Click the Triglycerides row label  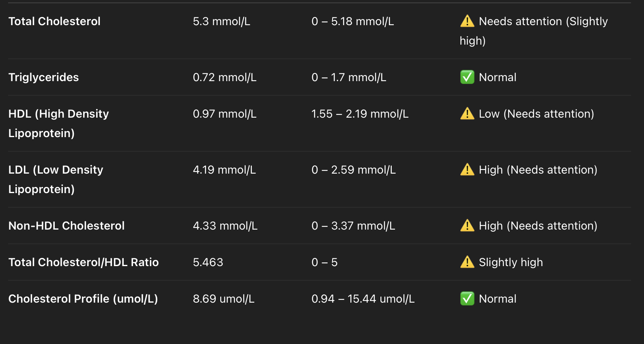click(44, 77)
